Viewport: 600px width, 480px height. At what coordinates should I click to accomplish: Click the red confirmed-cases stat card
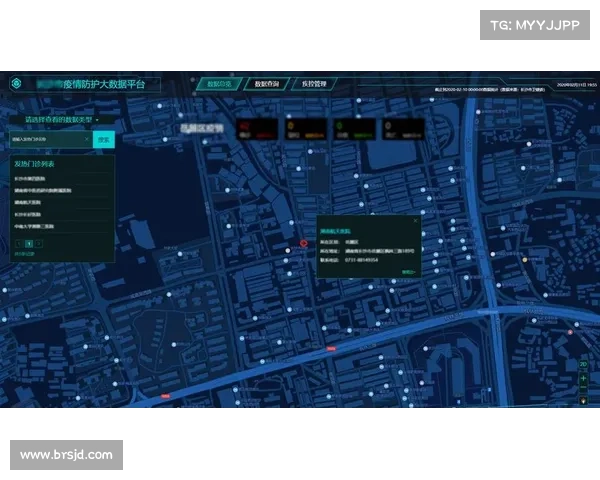pyautogui.click(x=256, y=129)
